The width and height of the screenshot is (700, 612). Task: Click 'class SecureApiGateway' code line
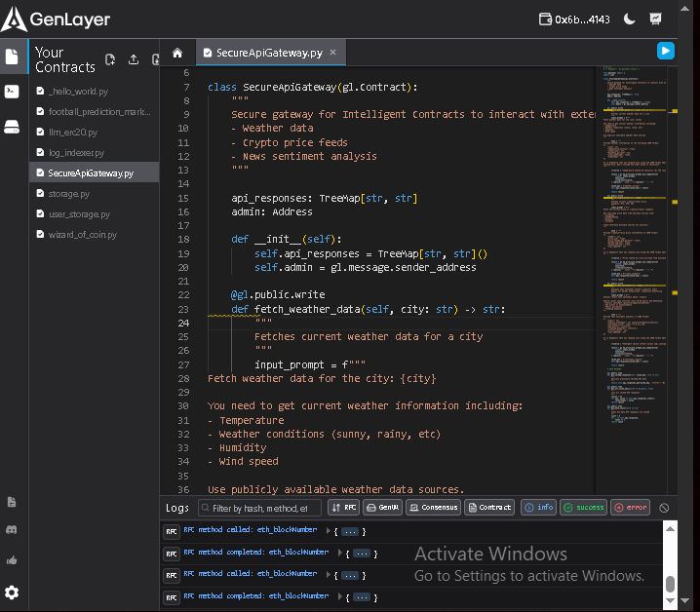tap(313, 87)
